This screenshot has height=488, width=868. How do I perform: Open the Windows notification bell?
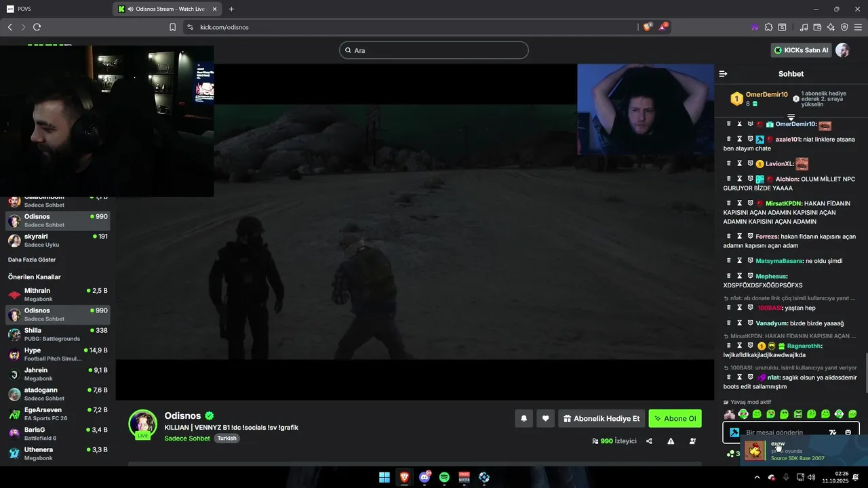pyautogui.click(x=856, y=477)
